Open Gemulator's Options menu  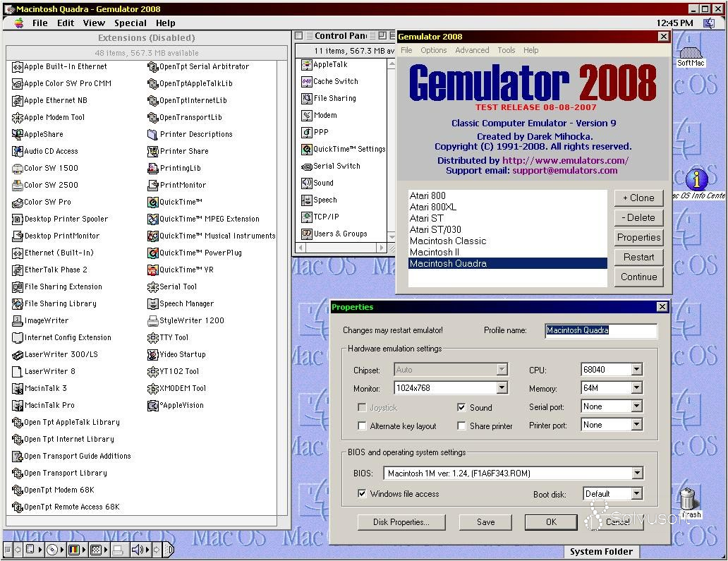click(x=434, y=50)
